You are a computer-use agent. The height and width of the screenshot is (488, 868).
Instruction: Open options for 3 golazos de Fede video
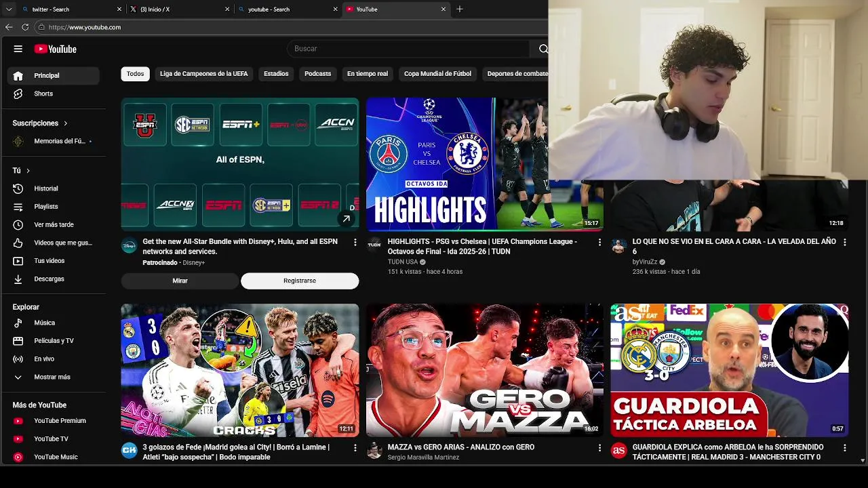355,448
